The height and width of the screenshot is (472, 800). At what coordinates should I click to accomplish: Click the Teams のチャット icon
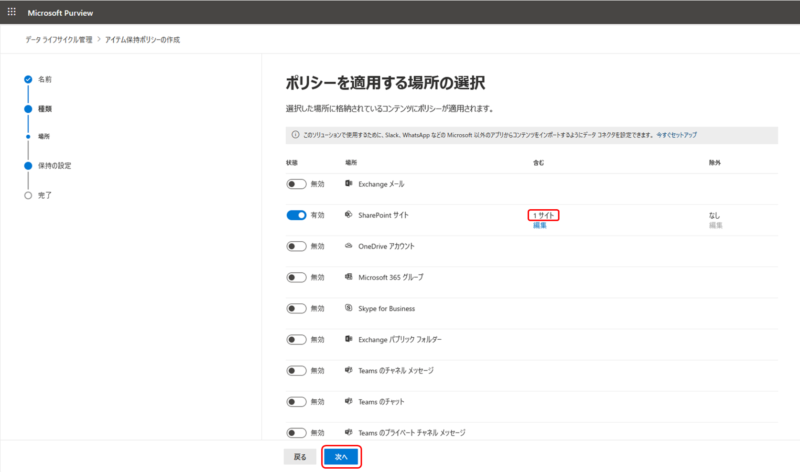(x=349, y=401)
